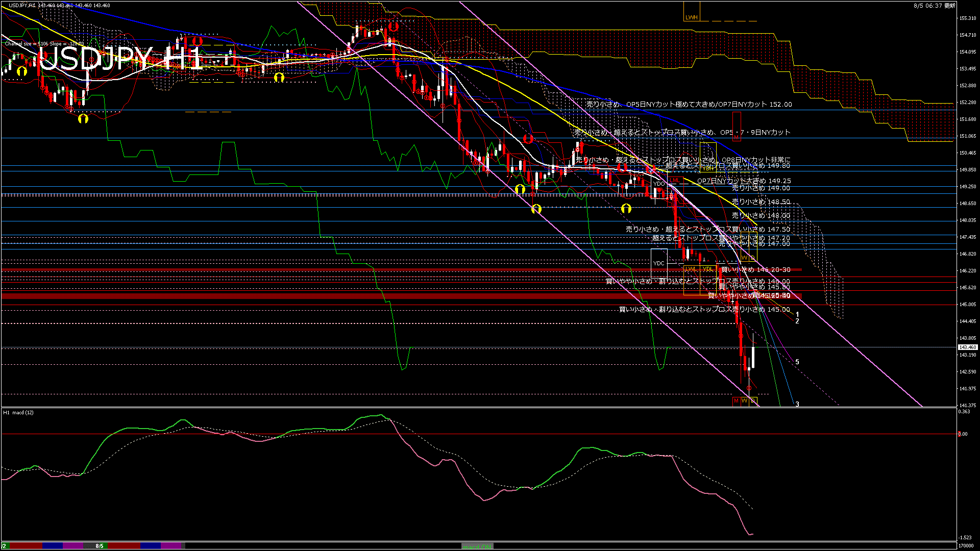
Task: Click the '買い小さめ 146.20-30' annotation
Action: (x=755, y=269)
